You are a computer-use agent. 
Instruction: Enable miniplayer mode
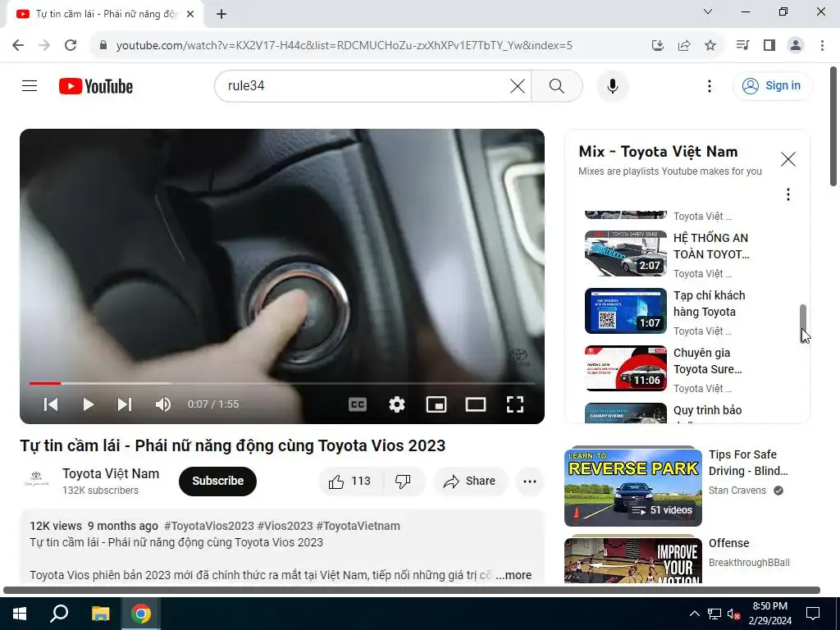(x=436, y=404)
